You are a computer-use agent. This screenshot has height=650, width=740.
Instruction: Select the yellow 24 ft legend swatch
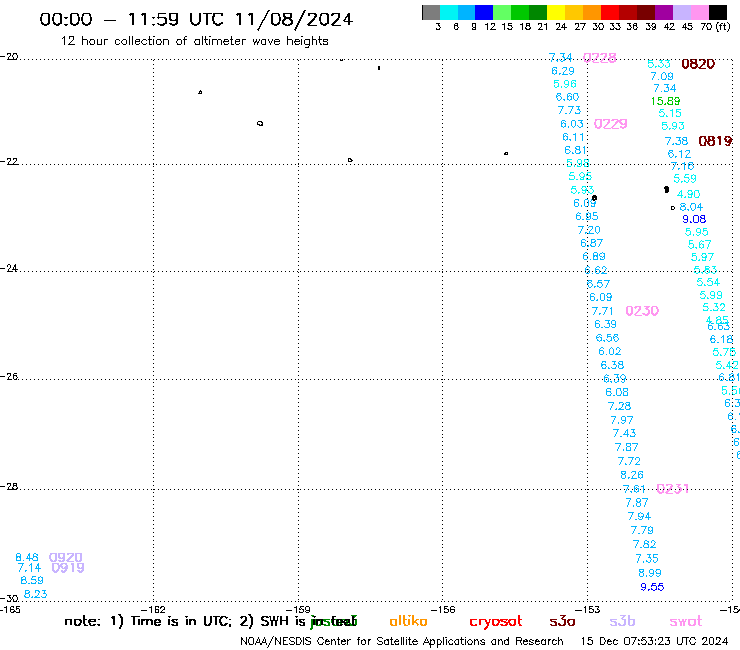pyautogui.click(x=556, y=12)
